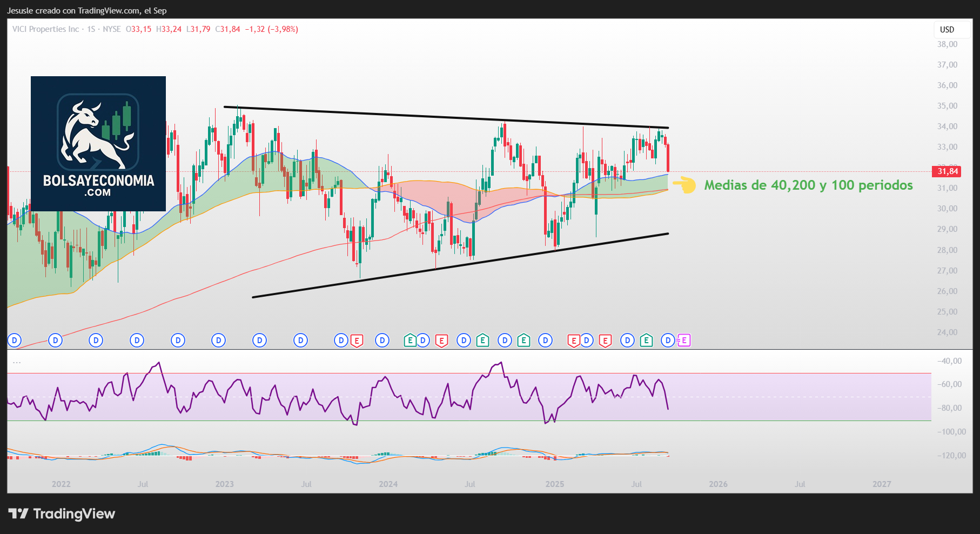This screenshot has width=980, height=534.
Task: Open the December 2024 dividend marker near 2025
Action: pos(546,341)
